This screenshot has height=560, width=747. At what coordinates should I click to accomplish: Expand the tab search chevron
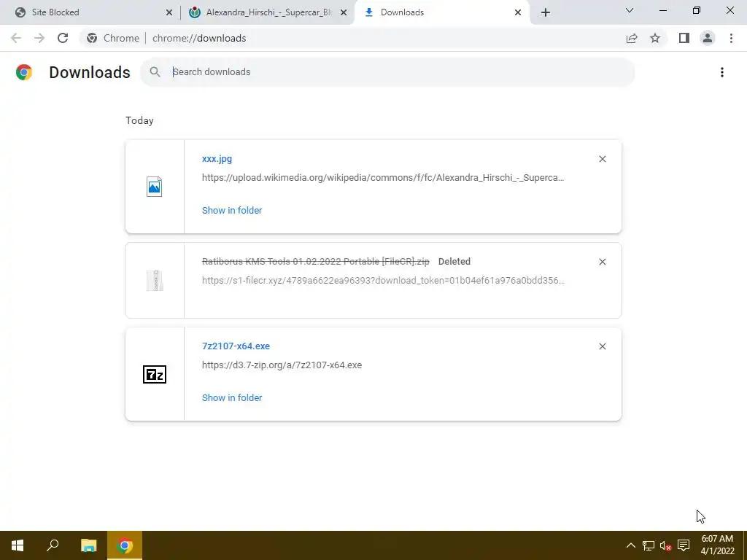[630, 10]
